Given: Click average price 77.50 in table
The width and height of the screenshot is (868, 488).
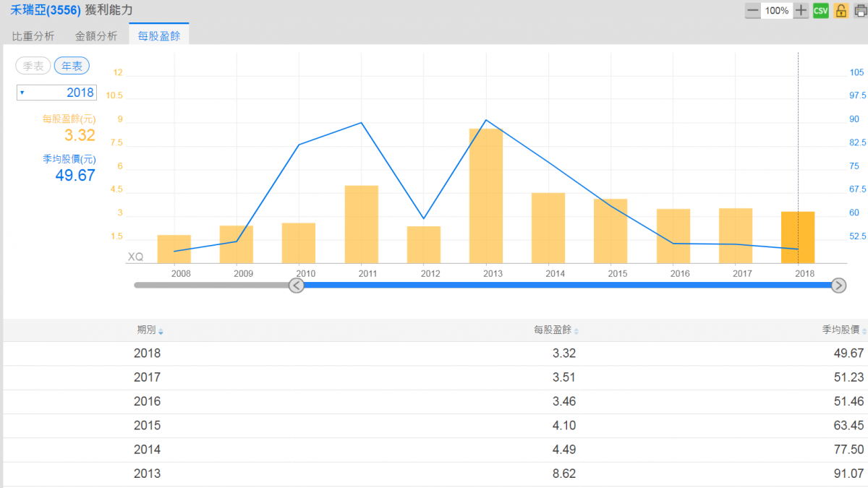Looking at the screenshot, I should click(848, 450).
